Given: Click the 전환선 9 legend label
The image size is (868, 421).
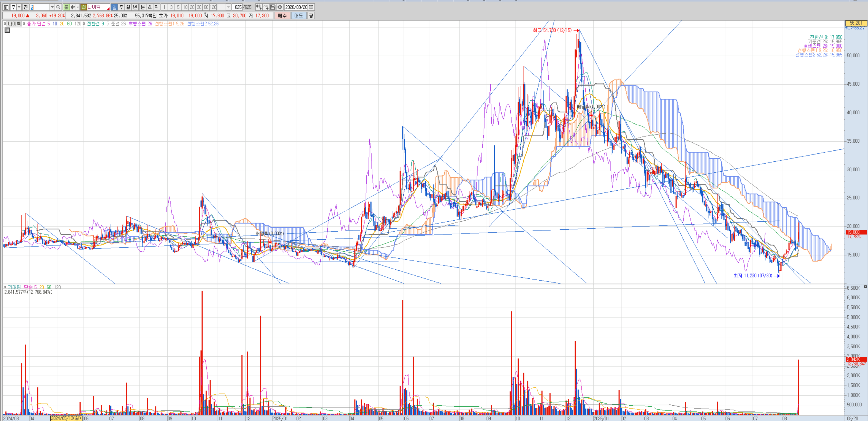Looking at the screenshot, I should point(95,24).
